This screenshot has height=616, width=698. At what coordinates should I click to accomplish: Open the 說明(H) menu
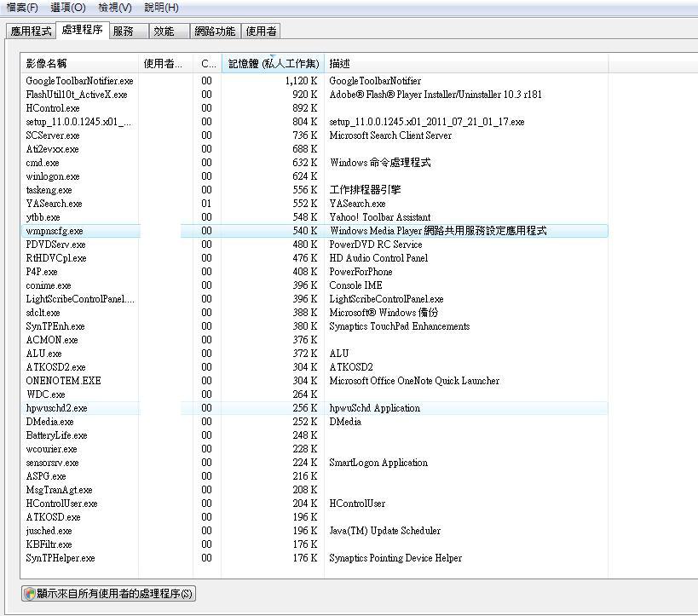click(x=161, y=8)
